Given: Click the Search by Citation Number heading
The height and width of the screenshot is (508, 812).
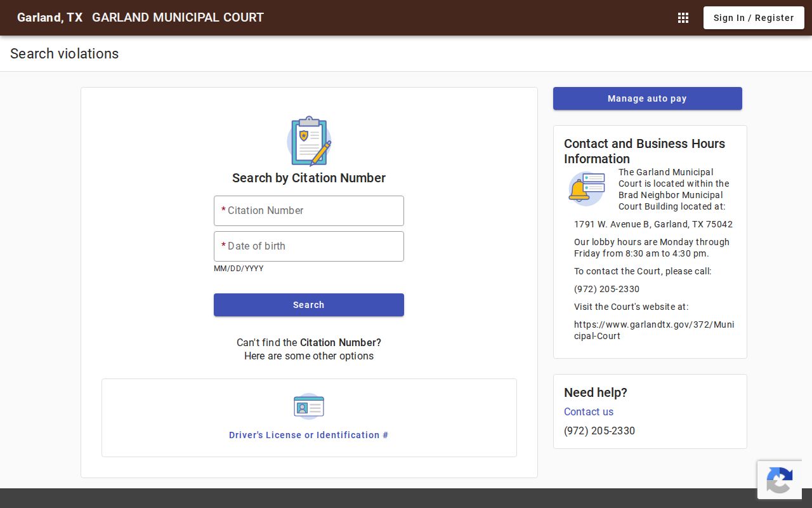Looking at the screenshot, I should click(x=309, y=178).
